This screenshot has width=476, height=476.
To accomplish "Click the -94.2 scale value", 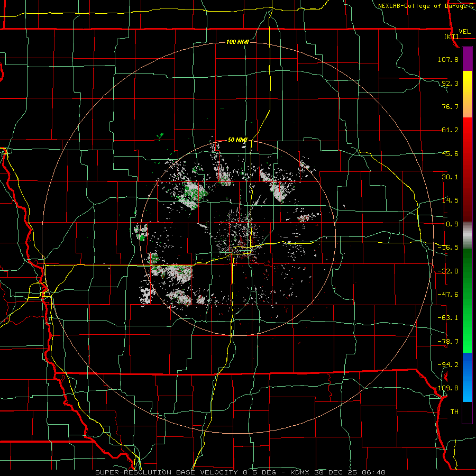I will (x=448, y=365).
